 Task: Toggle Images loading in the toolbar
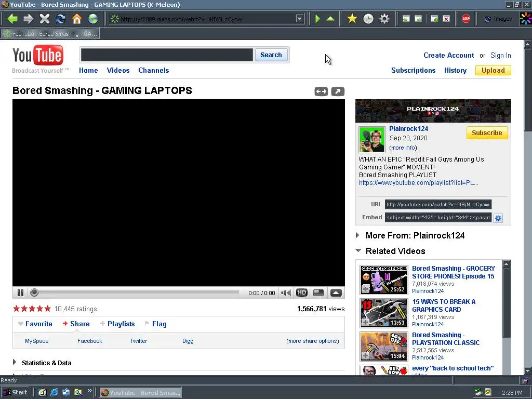(498, 19)
